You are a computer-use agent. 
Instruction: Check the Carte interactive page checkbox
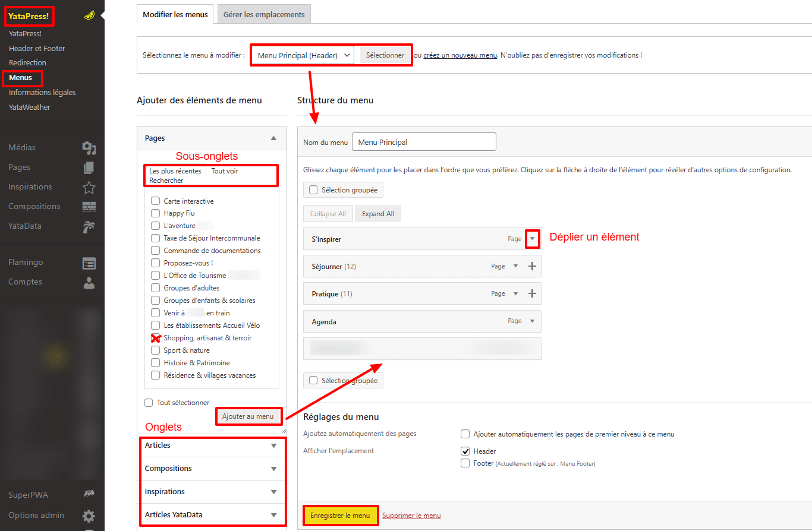click(x=155, y=201)
